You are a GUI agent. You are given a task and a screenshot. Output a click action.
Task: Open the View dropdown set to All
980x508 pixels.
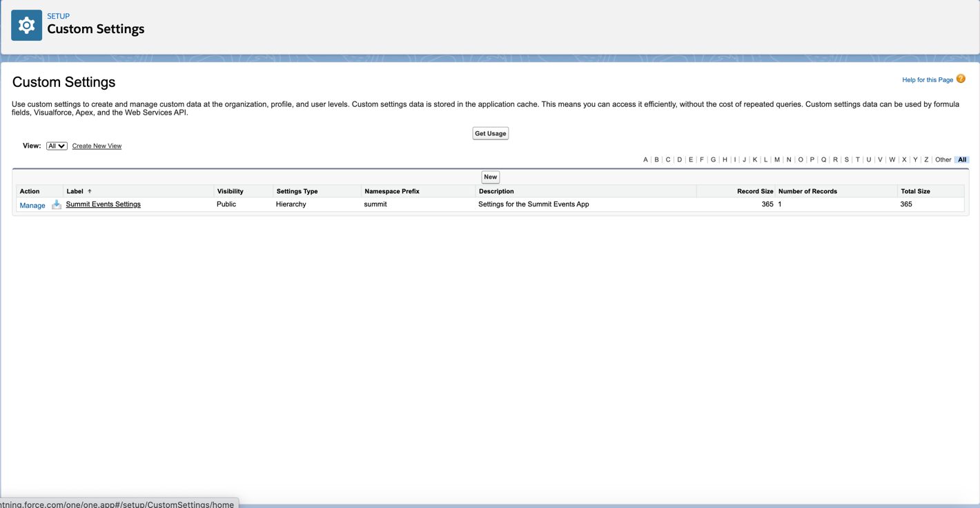coord(57,146)
